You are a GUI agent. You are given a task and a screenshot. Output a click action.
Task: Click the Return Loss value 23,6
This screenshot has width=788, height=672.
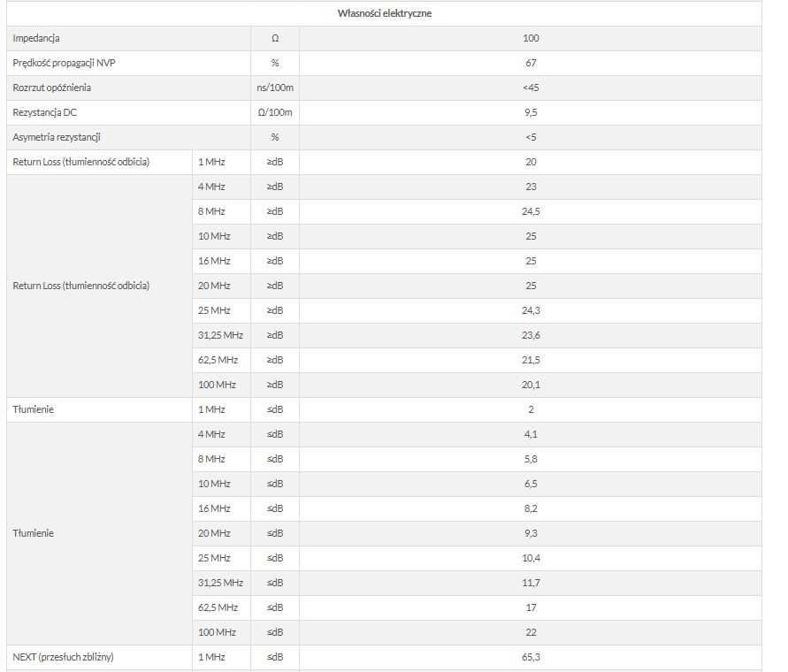click(531, 335)
